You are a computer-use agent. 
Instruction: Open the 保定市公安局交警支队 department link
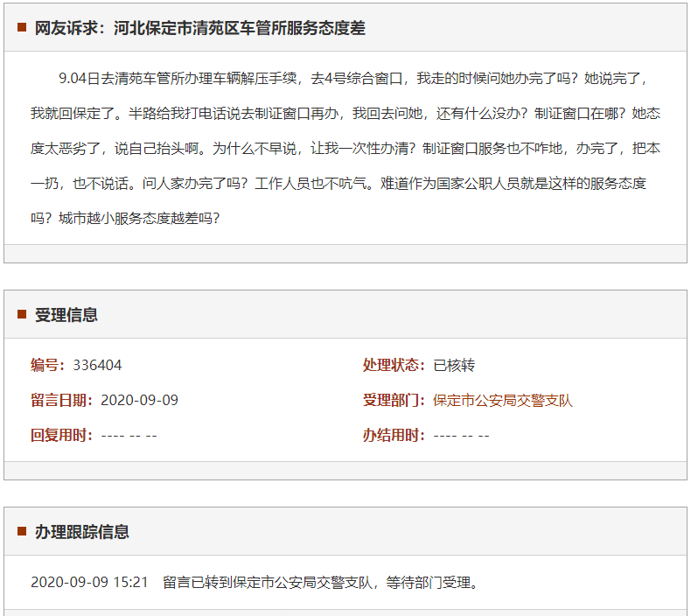[x=503, y=401]
